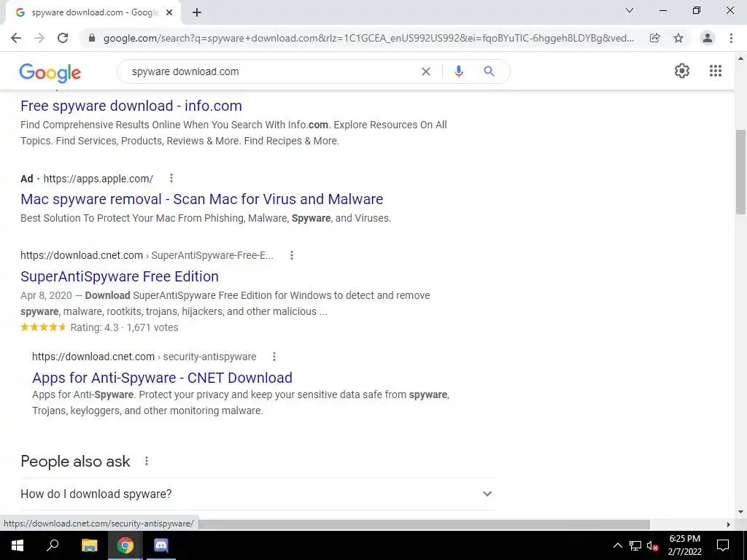747x560 pixels.
Task: Open File Explorer from the taskbar
Action: [89, 545]
